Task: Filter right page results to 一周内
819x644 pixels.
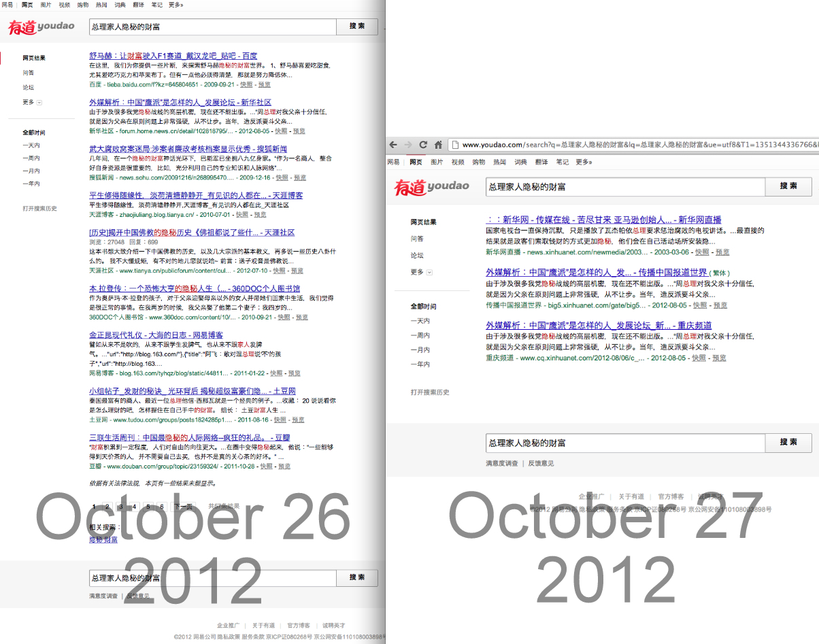Action: [x=420, y=335]
